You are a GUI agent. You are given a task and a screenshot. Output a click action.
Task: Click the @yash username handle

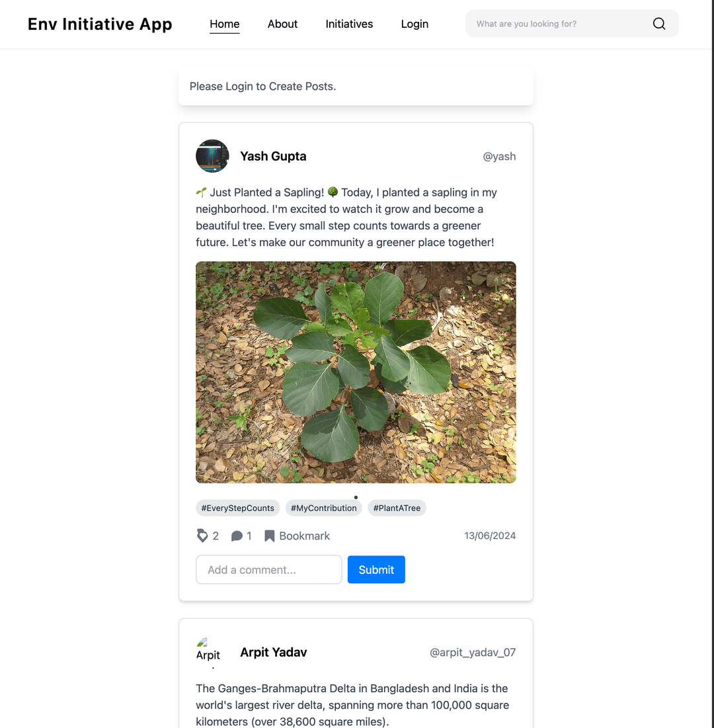499,157
